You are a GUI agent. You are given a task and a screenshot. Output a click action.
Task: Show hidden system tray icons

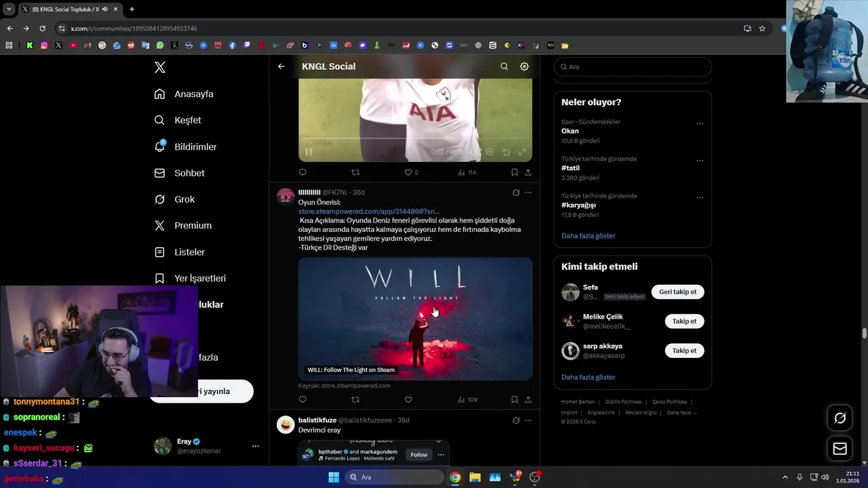785,477
